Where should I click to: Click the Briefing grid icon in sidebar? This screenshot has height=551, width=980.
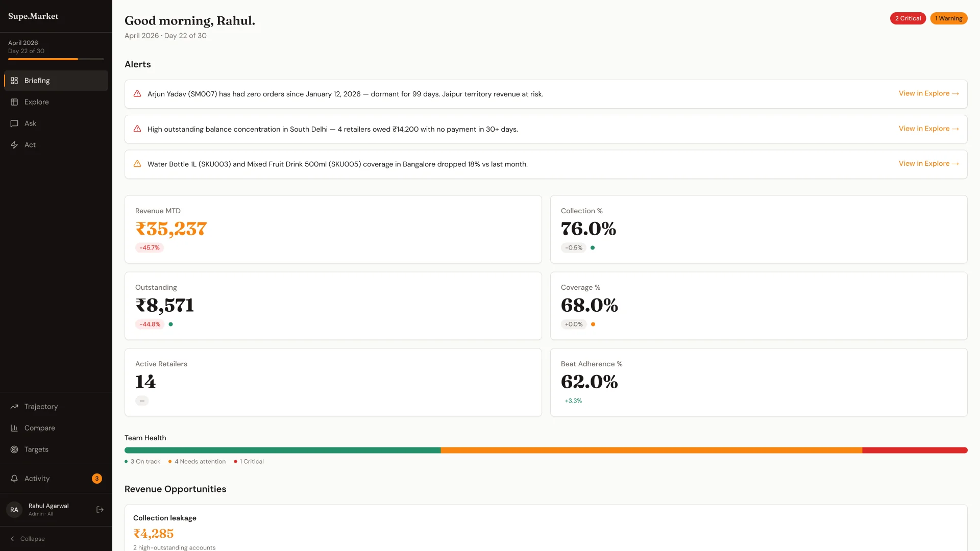[14, 81]
